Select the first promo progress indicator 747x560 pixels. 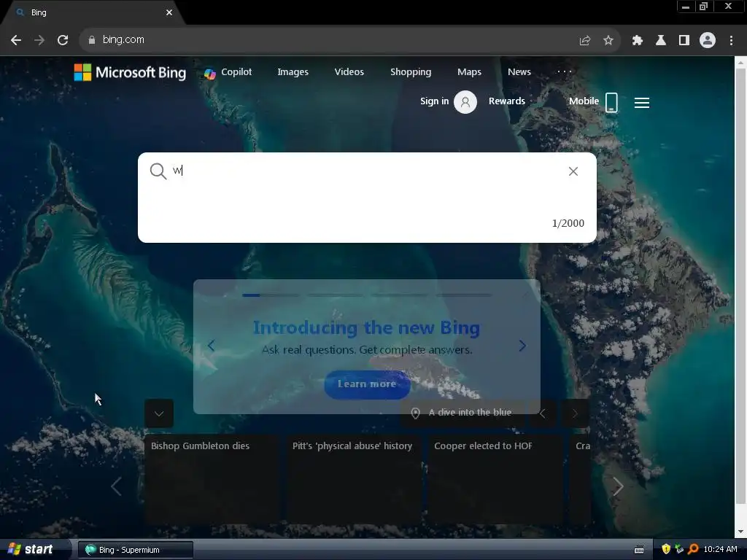click(x=271, y=295)
